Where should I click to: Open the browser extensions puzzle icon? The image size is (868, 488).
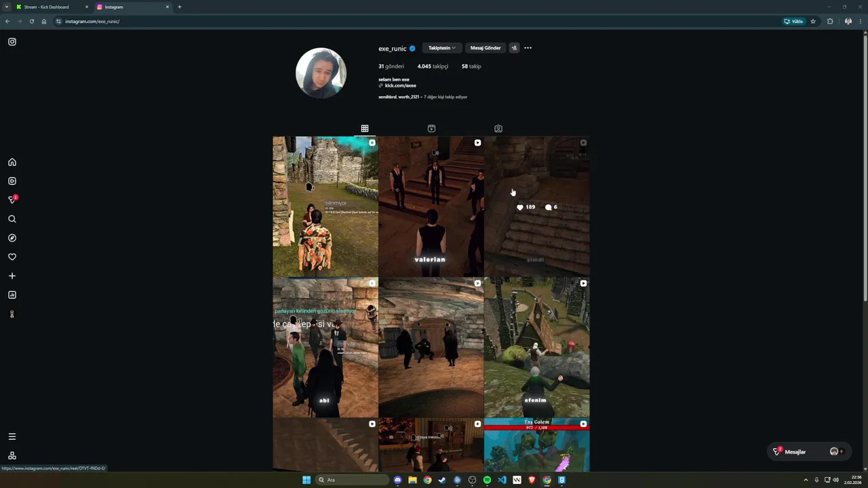[830, 21]
